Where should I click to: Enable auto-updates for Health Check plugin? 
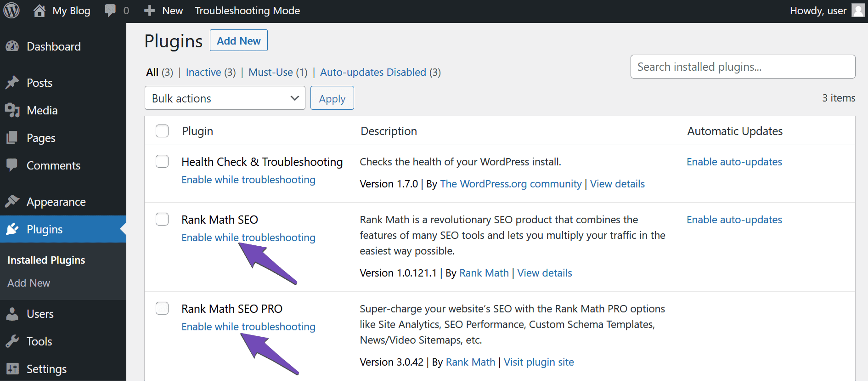point(734,162)
